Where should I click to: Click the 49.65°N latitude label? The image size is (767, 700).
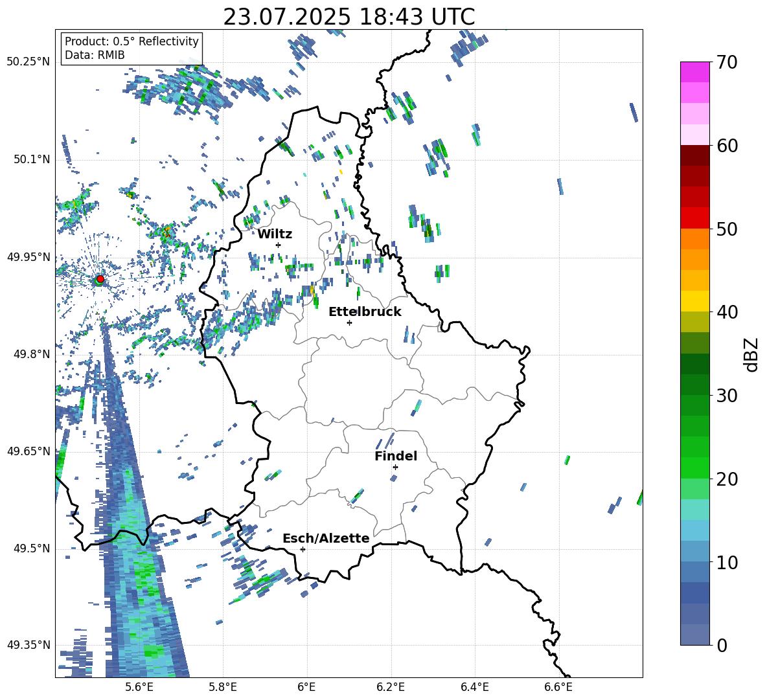(29, 451)
